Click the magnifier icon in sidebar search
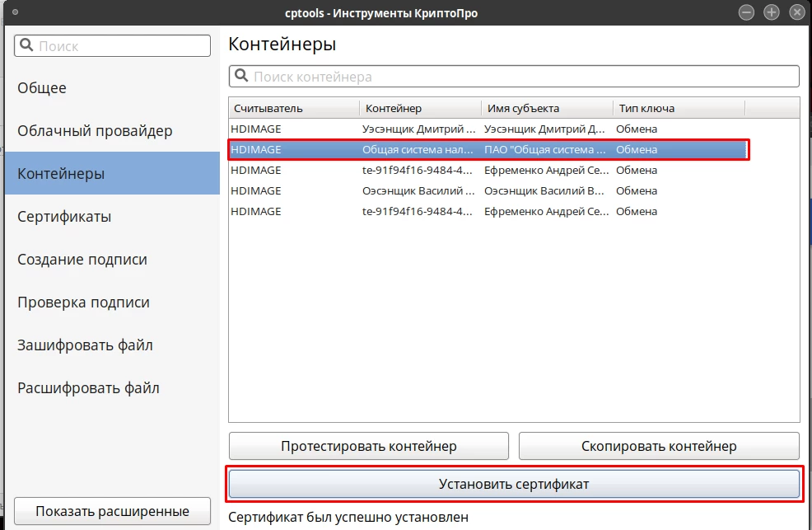 click(26, 45)
